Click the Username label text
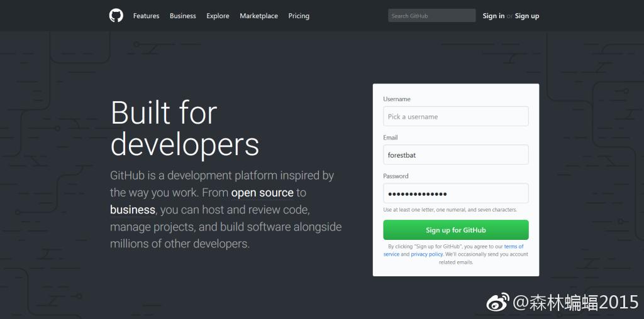 (397, 99)
